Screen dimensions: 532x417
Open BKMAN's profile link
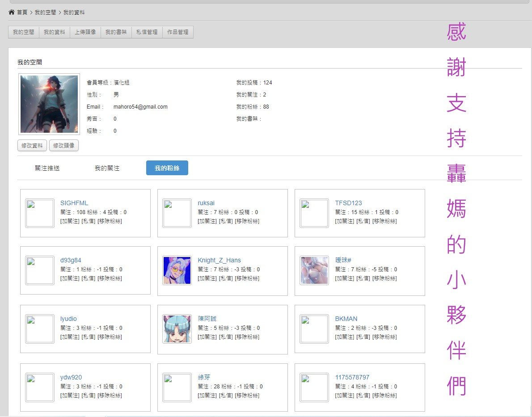(346, 319)
